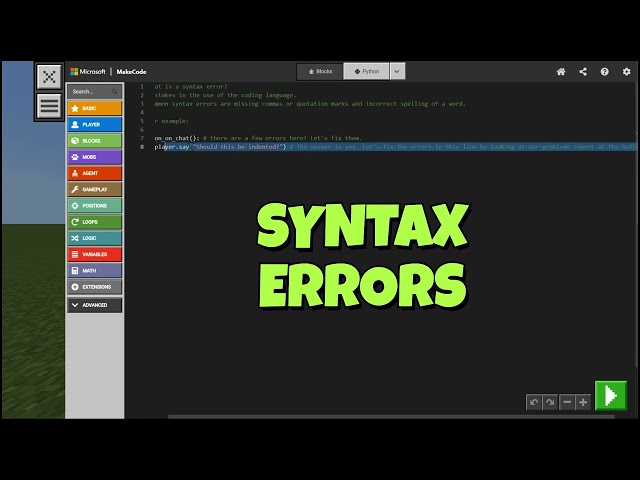640x480 pixels.
Task: Open the language dropdown next to Python
Action: [397, 71]
